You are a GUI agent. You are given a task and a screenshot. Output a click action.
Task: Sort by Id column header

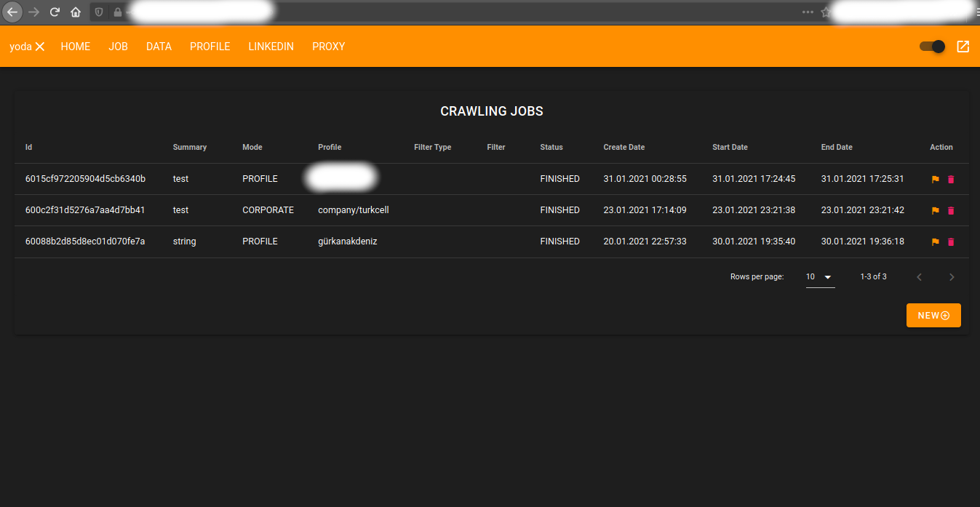28,147
